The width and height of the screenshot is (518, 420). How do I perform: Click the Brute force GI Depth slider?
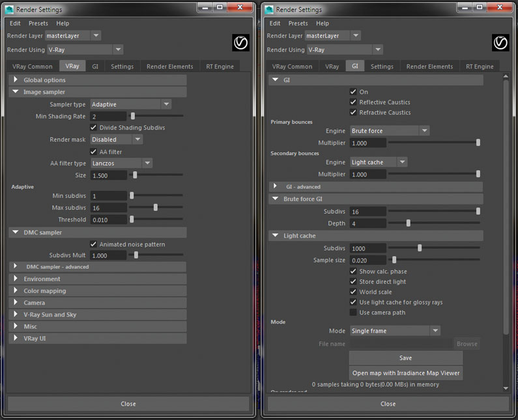(434, 223)
